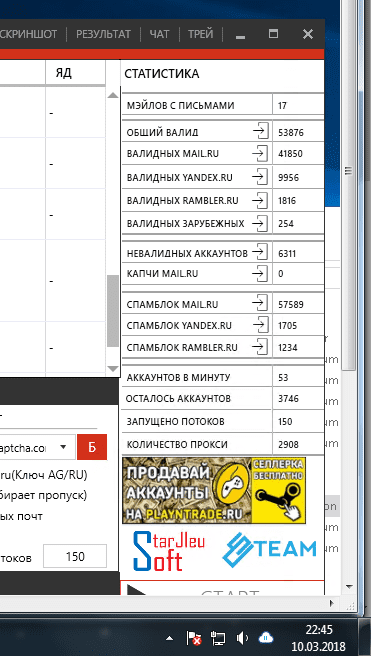
Task: Open the ЧАТ menu item
Action: (160, 34)
